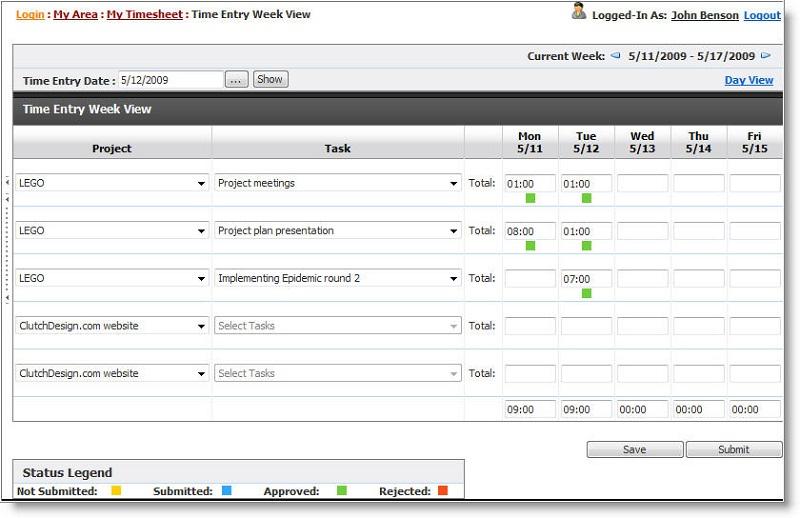The image size is (800, 518).
Task: Click the Wed 5/13 column header
Action: point(642,142)
